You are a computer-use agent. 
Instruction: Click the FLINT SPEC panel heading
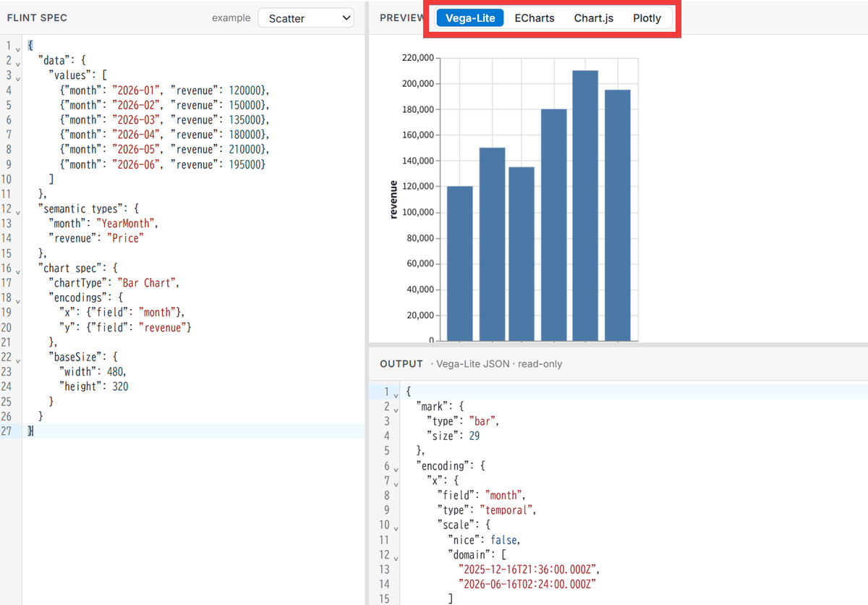pyautogui.click(x=37, y=18)
